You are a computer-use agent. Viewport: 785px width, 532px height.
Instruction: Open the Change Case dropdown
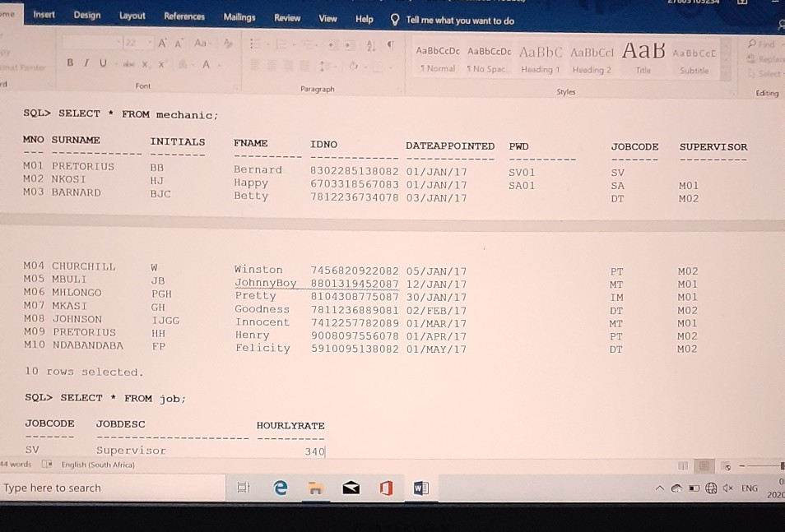coord(200,43)
